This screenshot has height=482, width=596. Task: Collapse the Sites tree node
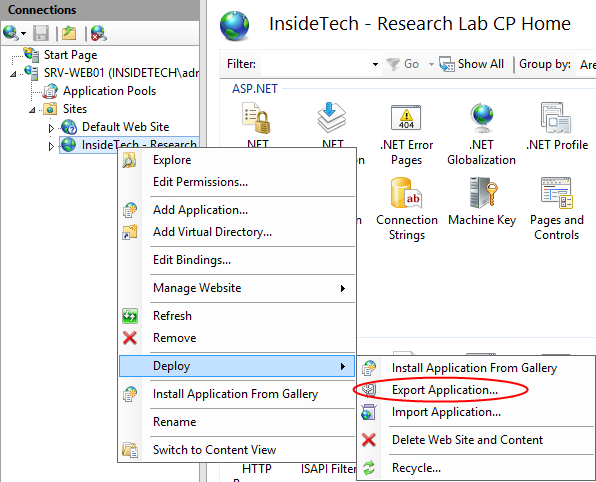pyautogui.click(x=32, y=110)
